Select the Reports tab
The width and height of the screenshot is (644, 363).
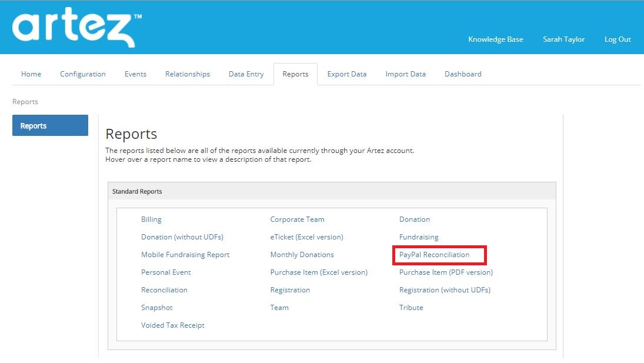point(295,74)
